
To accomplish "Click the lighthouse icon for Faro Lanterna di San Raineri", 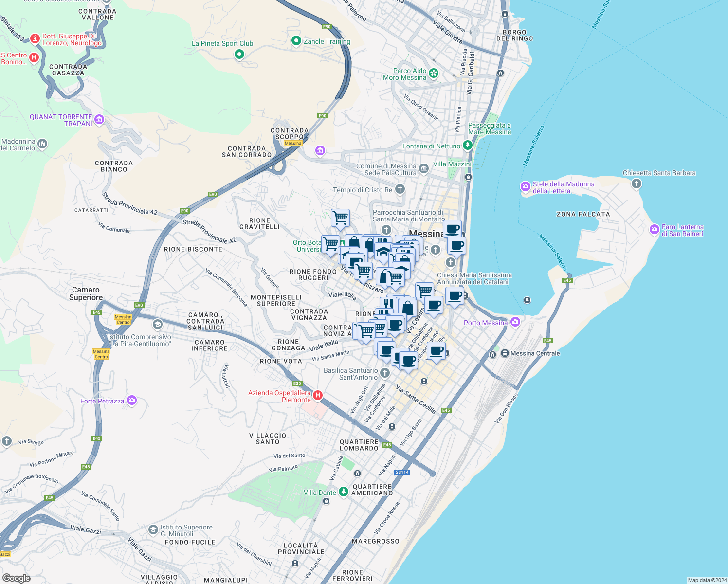I will click(x=654, y=230).
